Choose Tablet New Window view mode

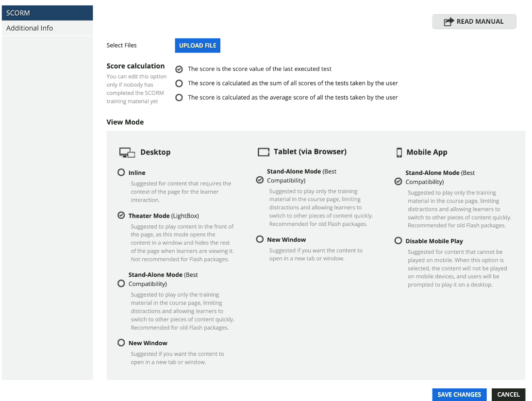260,239
